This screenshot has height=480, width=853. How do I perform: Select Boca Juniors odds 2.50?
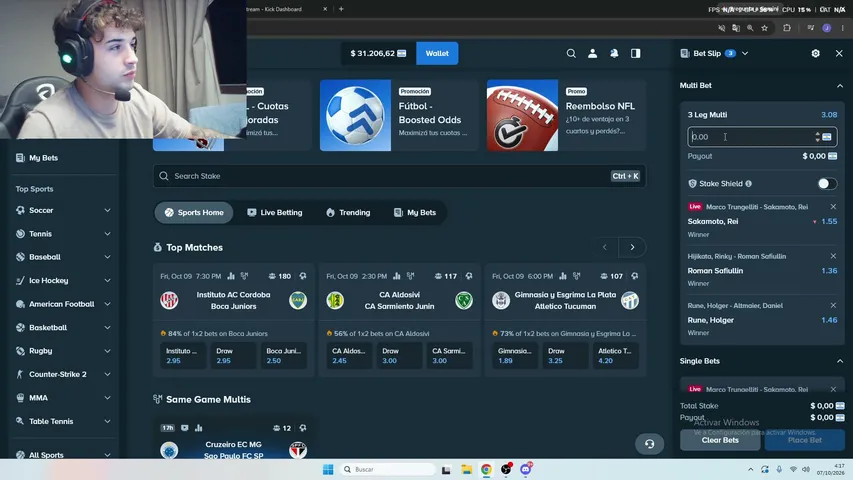pyautogui.click(x=283, y=355)
